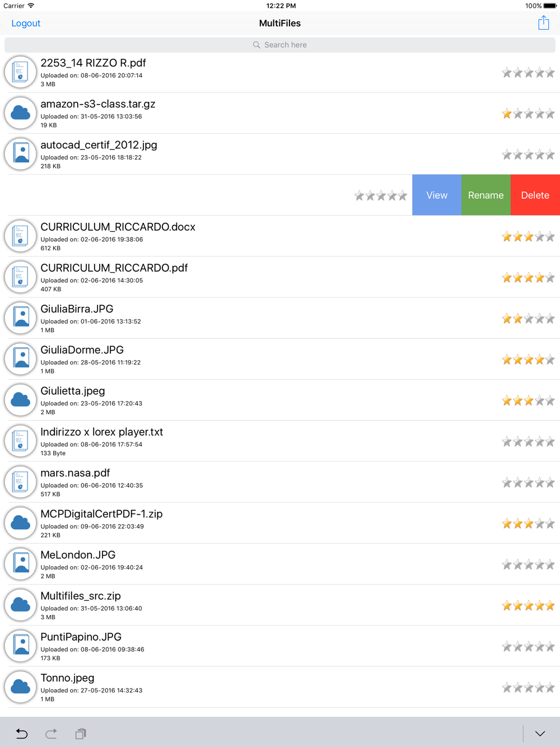
Task: Select the file name GiuliaBirra.JPG
Action: pos(77,309)
